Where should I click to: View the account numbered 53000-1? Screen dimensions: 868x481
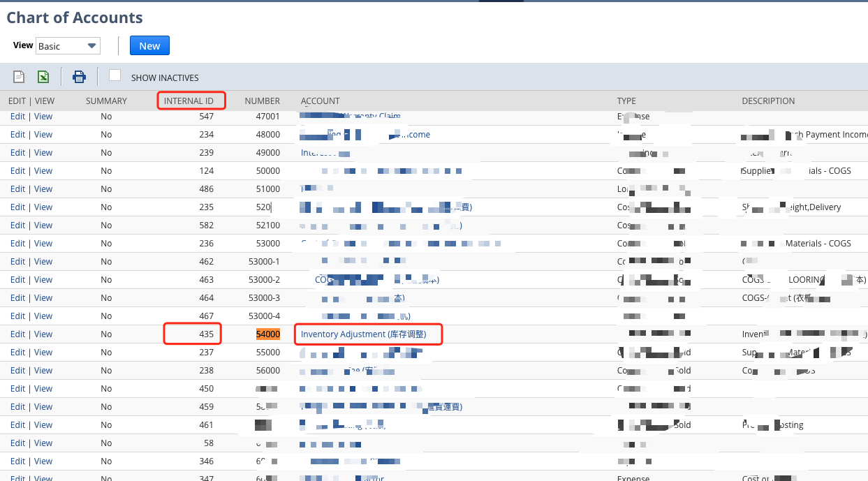tap(43, 261)
